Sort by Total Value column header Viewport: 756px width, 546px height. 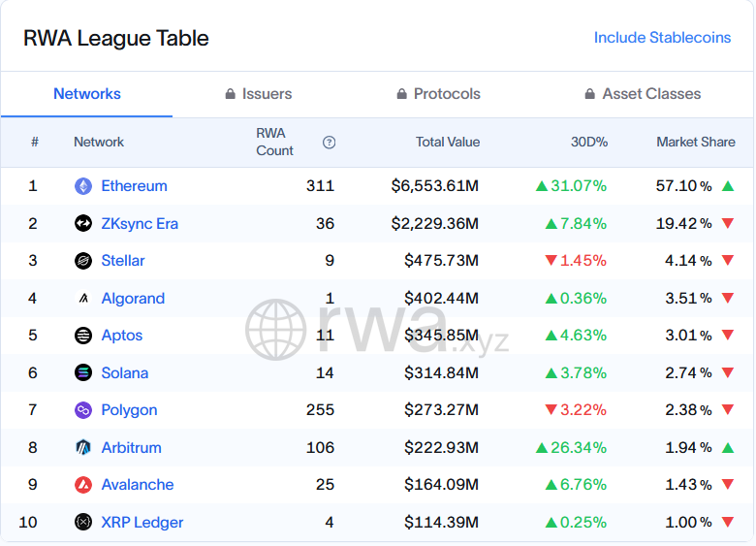(448, 143)
